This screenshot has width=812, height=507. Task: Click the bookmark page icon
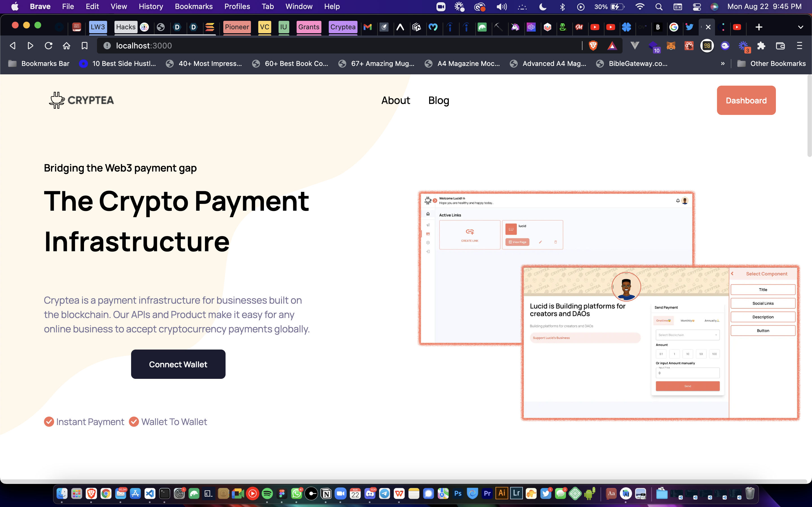point(85,46)
